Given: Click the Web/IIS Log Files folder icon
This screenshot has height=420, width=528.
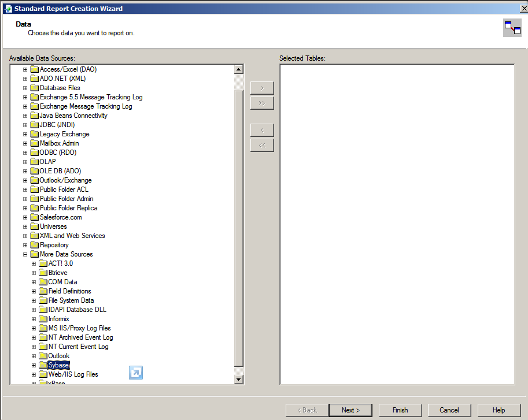Looking at the screenshot, I should click(x=43, y=374).
